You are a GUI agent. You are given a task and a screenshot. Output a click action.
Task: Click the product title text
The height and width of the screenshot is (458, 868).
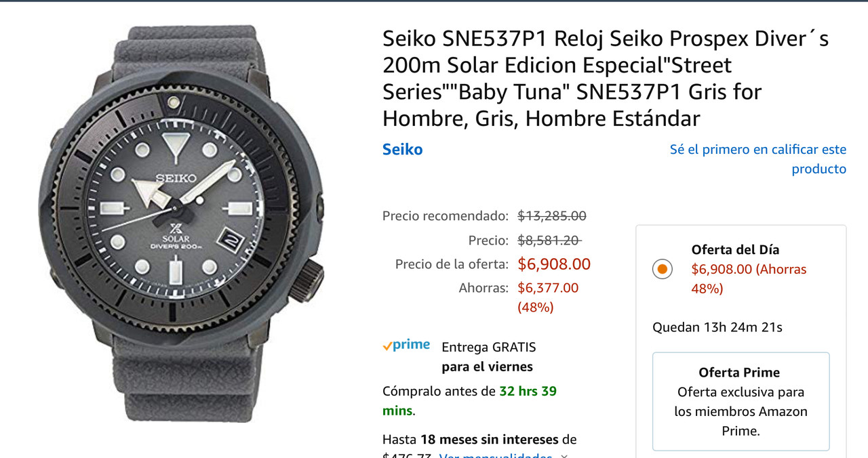coord(606,79)
